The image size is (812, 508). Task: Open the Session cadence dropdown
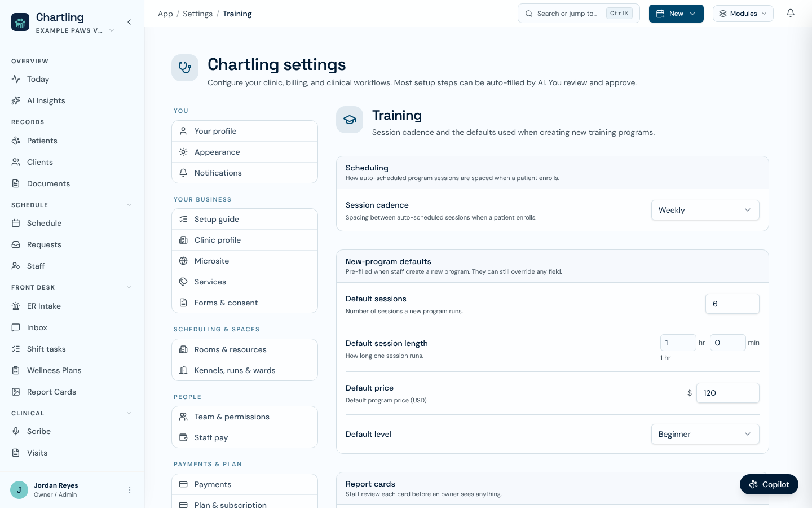coord(705,210)
